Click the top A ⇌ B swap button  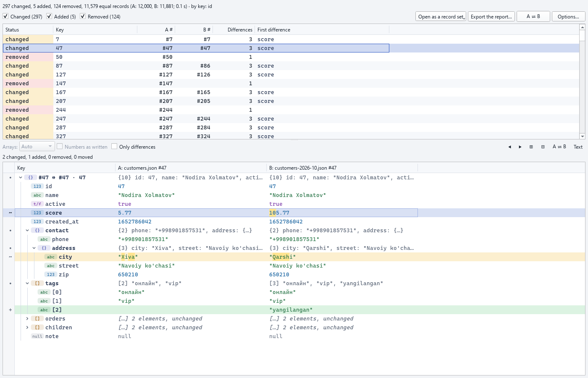533,16
